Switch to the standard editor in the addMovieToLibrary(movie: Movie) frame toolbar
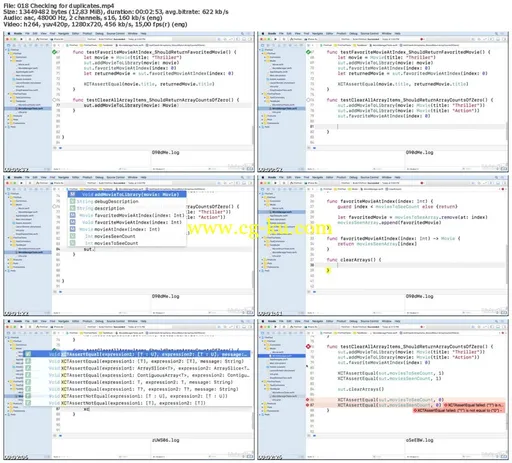The width and height of the screenshot is (512, 463). [219, 39]
